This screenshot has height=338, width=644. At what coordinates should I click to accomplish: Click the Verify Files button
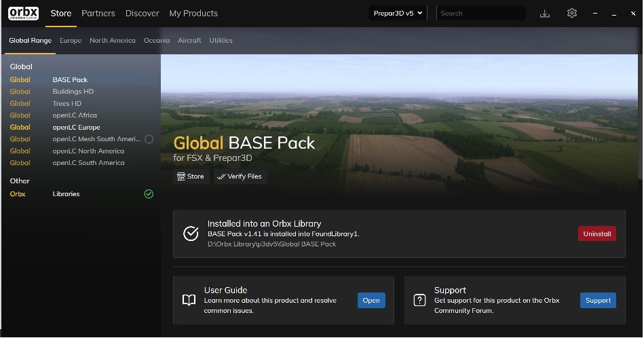tap(240, 176)
